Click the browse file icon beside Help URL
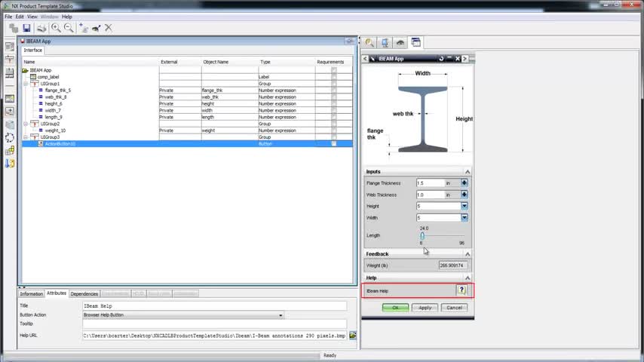 [353, 336]
